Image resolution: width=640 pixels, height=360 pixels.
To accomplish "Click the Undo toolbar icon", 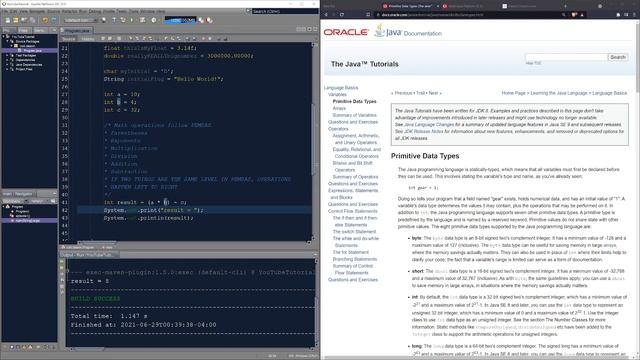I will tap(45, 20).
